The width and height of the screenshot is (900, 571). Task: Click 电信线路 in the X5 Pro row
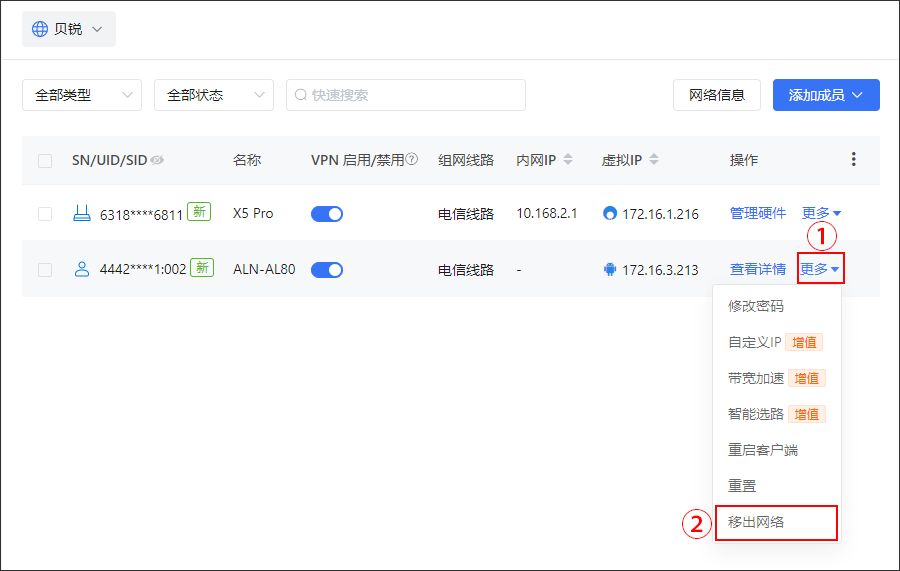466,214
